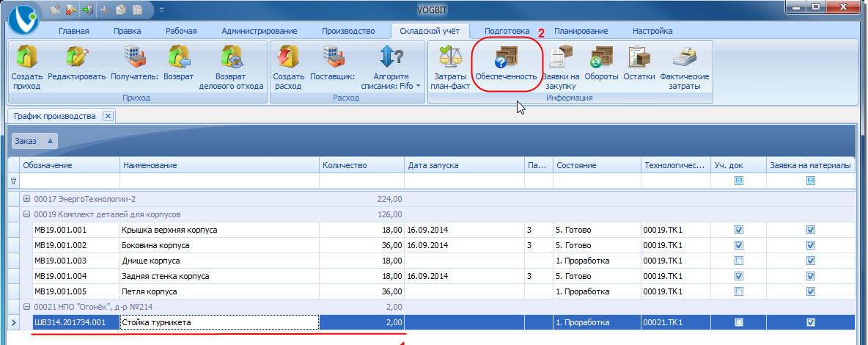Click 00021.ТК1 technology cell
Viewport: 868px width, 345px height.
675,322
